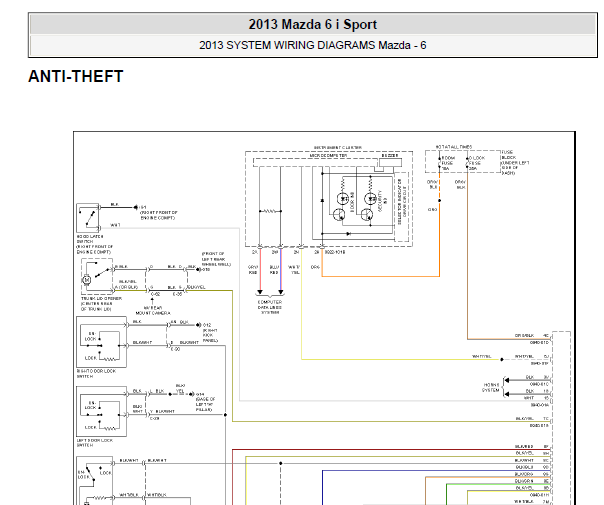Click the "BUZZER" box label
The image size is (604, 505).
click(x=390, y=155)
